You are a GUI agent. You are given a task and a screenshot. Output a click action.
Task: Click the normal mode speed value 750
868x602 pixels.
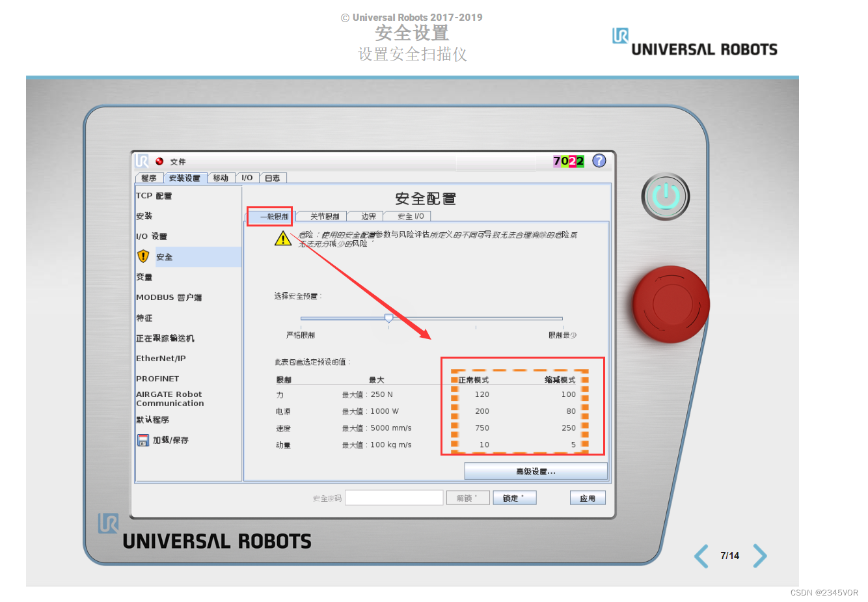(482, 428)
